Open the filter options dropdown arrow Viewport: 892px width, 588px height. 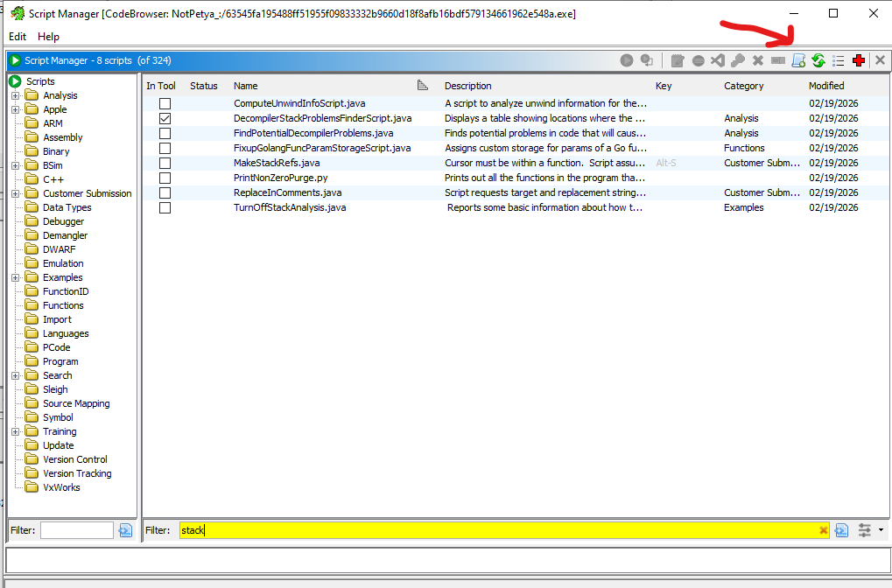point(880,530)
